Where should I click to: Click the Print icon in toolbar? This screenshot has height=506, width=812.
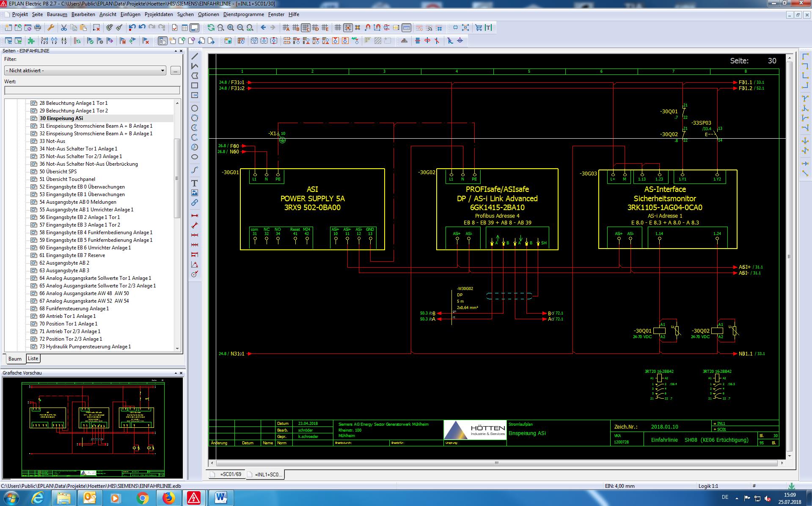coord(38,28)
